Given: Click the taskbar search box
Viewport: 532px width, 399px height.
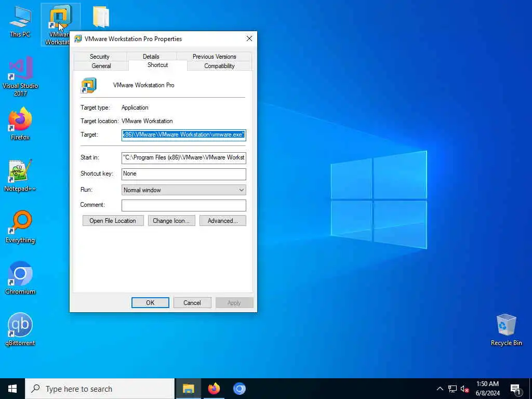Looking at the screenshot, I should [x=100, y=389].
